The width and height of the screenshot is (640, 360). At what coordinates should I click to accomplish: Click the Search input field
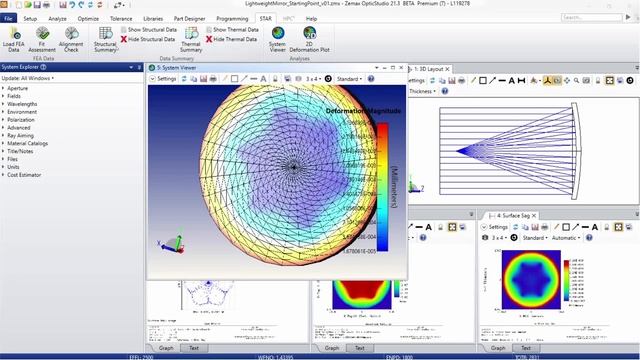(x=591, y=17)
